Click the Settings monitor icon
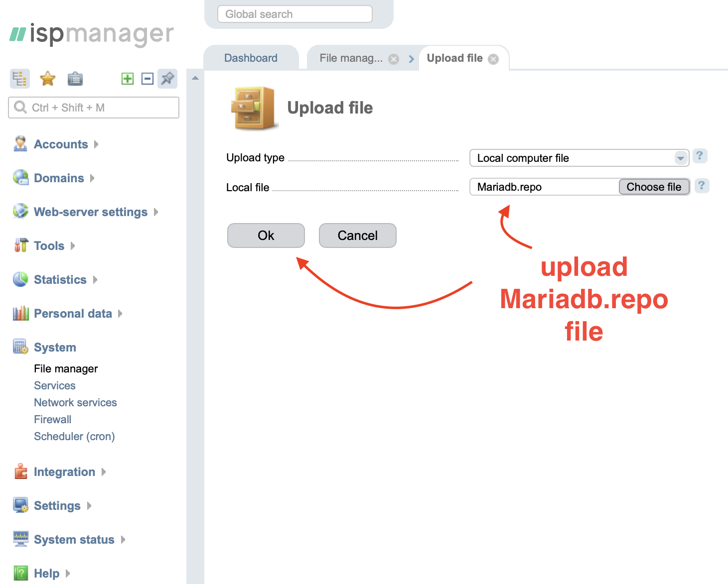Image resolution: width=728 pixels, height=584 pixels. (x=20, y=505)
